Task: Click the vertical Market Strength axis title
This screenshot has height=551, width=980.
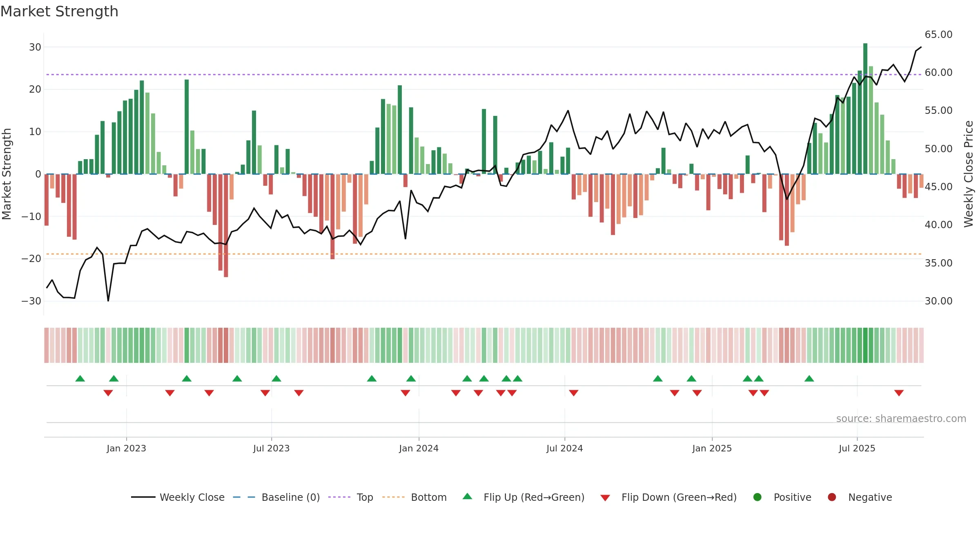Action: click(7, 174)
